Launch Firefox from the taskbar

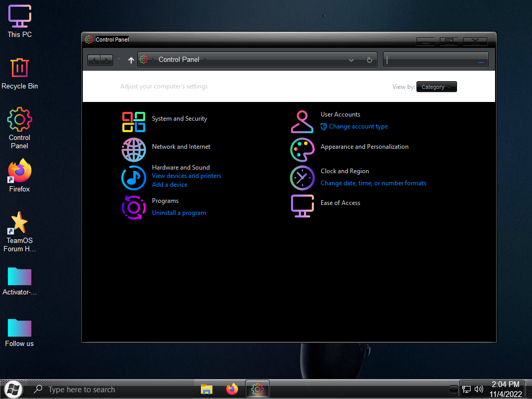tap(232, 389)
